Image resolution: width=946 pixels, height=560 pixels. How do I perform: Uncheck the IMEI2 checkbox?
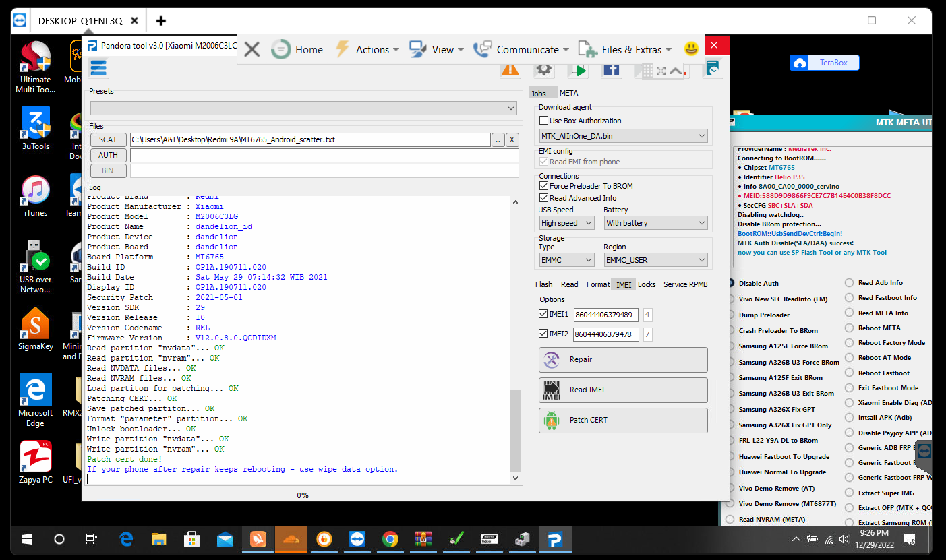pyautogui.click(x=543, y=334)
